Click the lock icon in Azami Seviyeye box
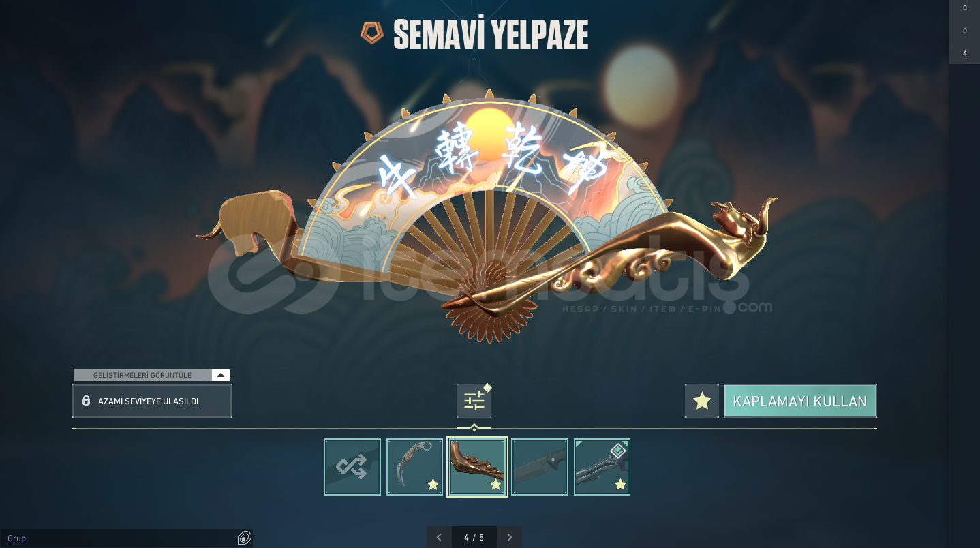 click(86, 401)
